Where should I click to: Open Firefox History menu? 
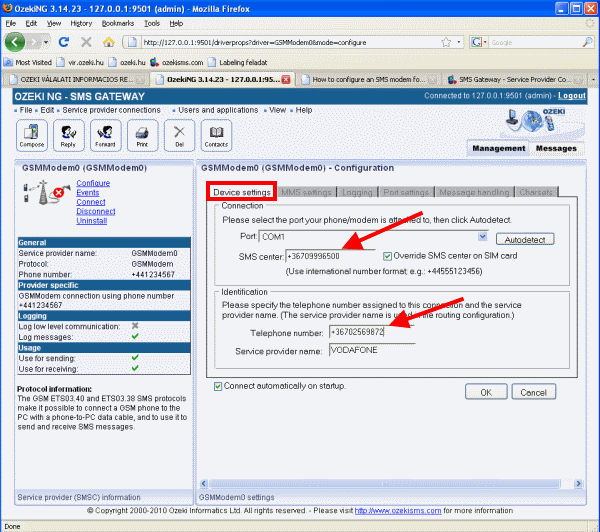[81, 23]
